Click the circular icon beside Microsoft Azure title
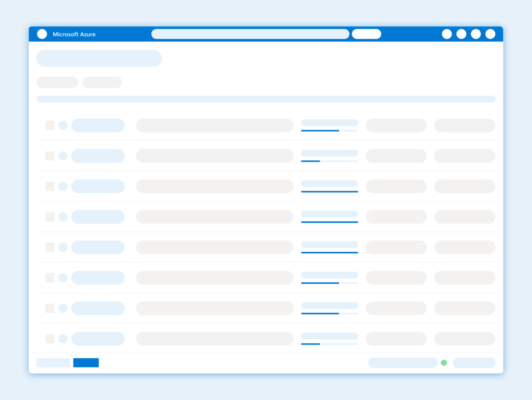The image size is (532, 400). (42, 34)
